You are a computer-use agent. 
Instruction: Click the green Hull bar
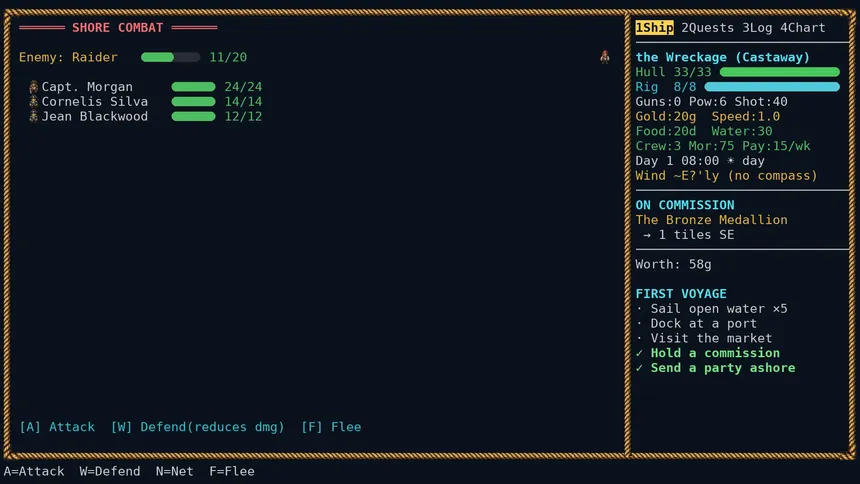[779, 72]
